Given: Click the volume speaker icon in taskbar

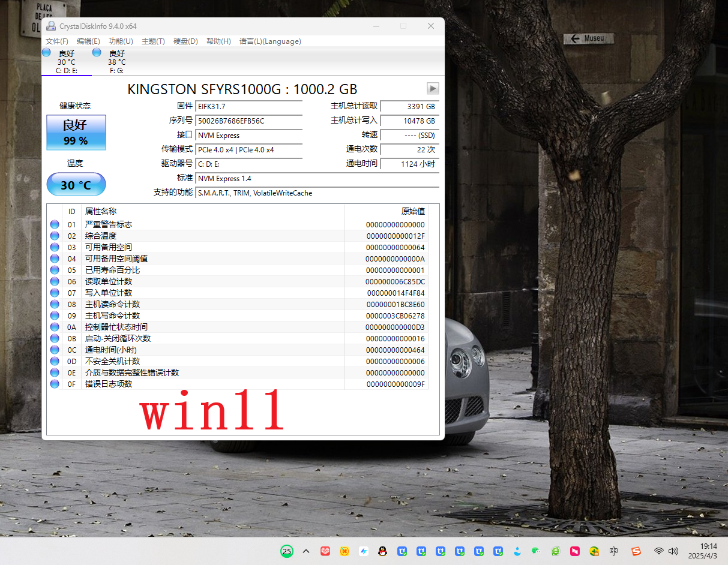Looking at the screenshot, I should tap(673, 551).
